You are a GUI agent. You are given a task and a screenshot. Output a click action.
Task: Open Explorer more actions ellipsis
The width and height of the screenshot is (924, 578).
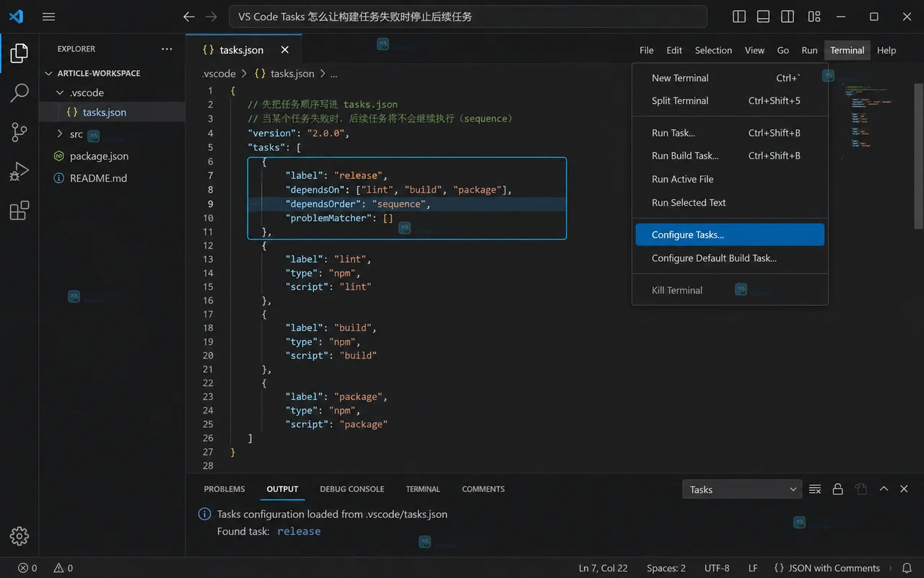[x=167, y=49]
